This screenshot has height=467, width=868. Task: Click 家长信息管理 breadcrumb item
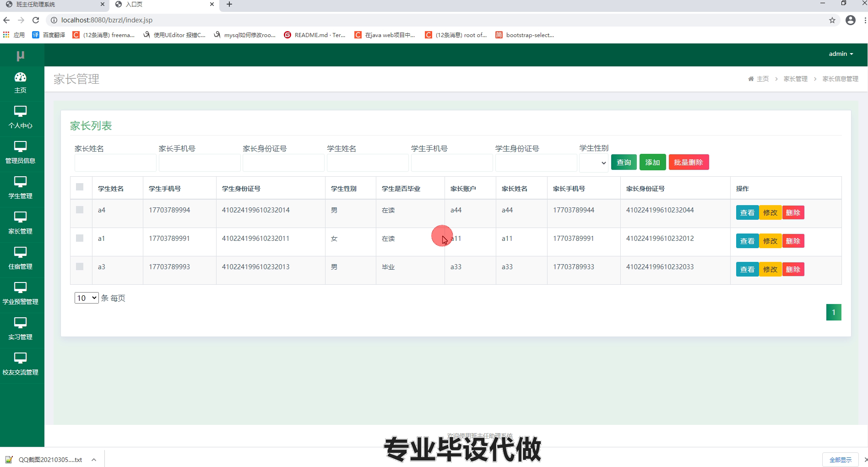pyautogui.click(x=841, y=79)
